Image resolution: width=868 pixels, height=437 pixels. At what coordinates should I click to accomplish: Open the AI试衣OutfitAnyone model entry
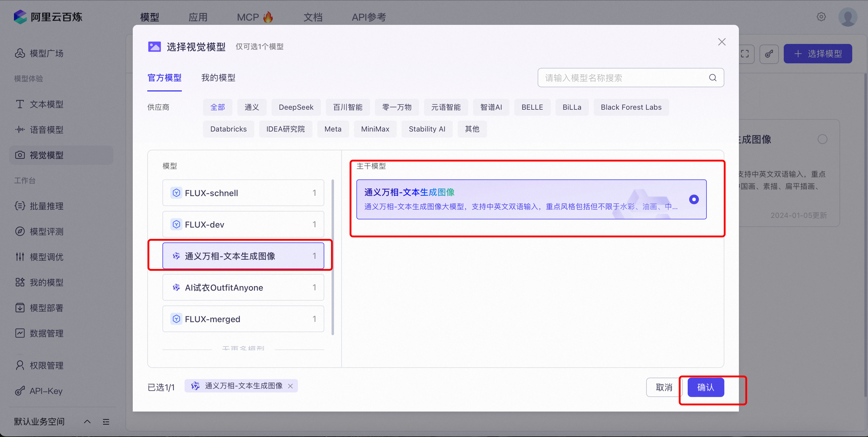(243, 287)
